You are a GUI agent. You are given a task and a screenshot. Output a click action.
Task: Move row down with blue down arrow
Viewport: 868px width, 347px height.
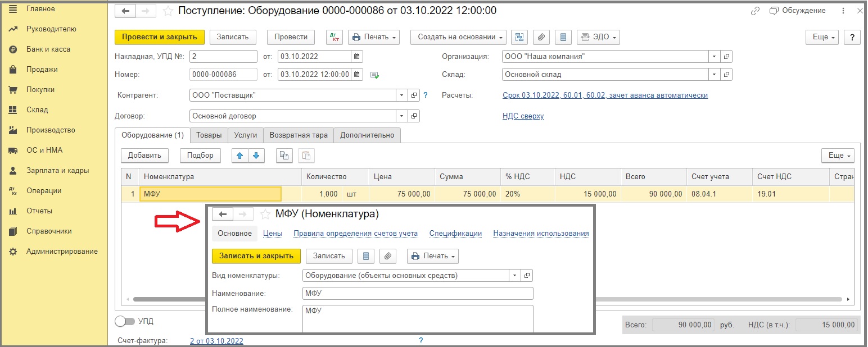tap(256, 156)
